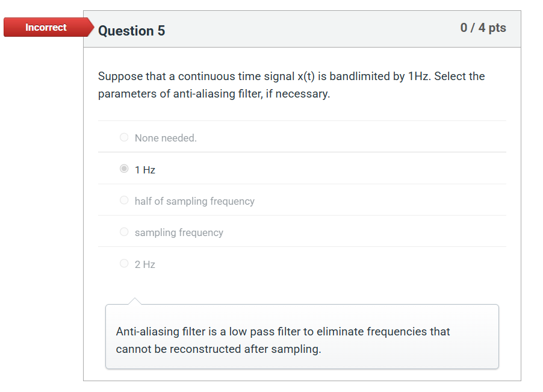Select the "None needed." radio button
Image resolution: width=543 pixels, height=392 pixels.
coord(124,137)
